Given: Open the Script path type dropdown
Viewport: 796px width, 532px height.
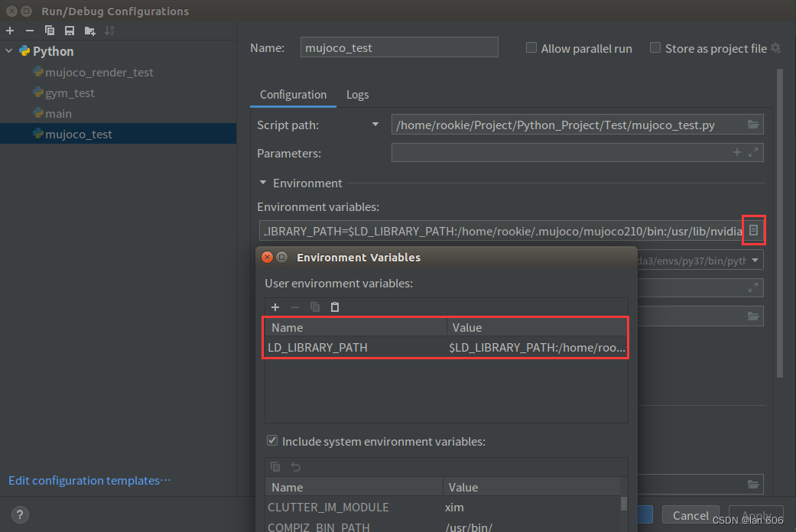Looking at the screenshot, I should click(x=375, y=125).
